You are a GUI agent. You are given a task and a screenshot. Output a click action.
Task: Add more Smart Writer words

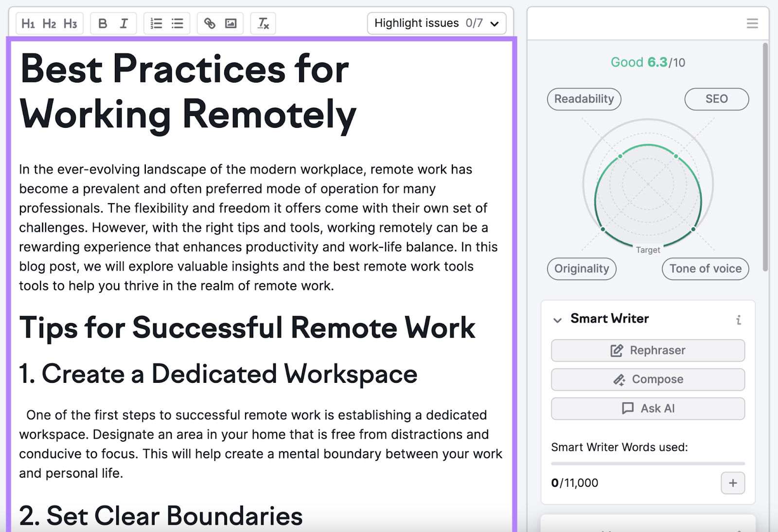(733, 483)
